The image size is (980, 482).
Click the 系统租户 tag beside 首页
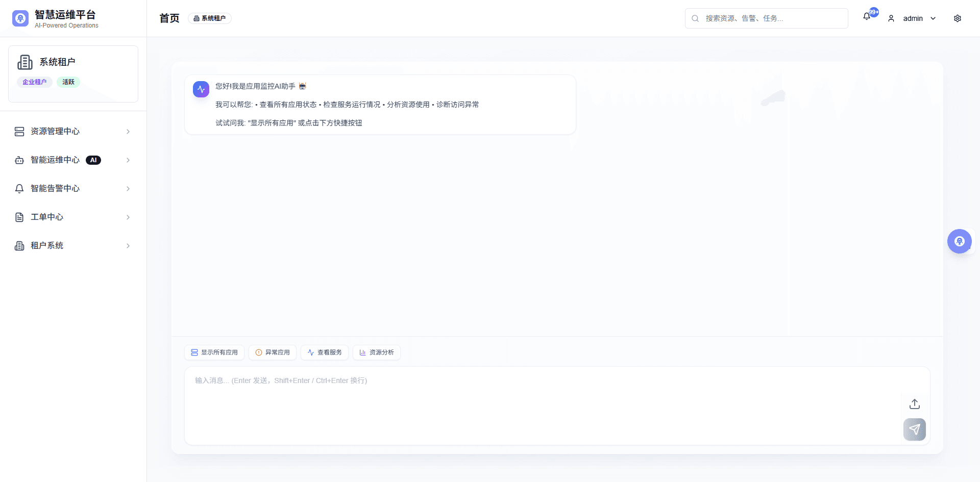[210, 18]
